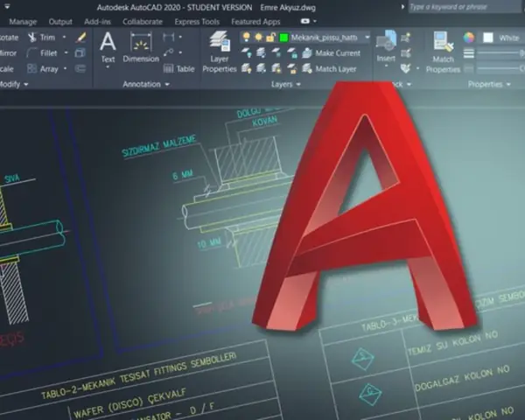Open the Output ribbon tab

coord(60,22)
